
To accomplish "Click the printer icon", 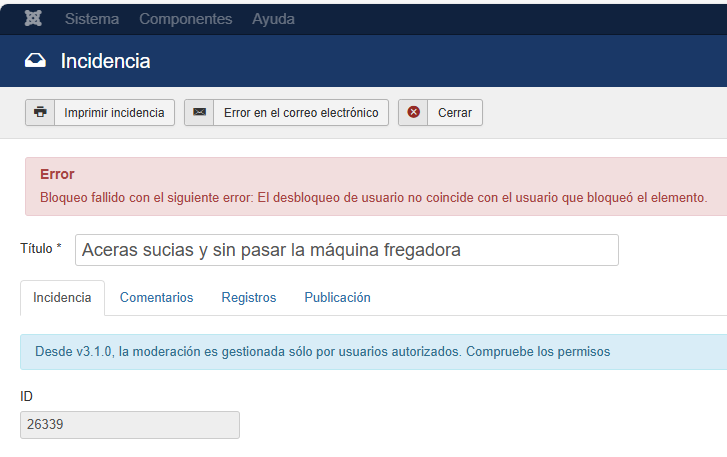I will (x=40, y=113).
